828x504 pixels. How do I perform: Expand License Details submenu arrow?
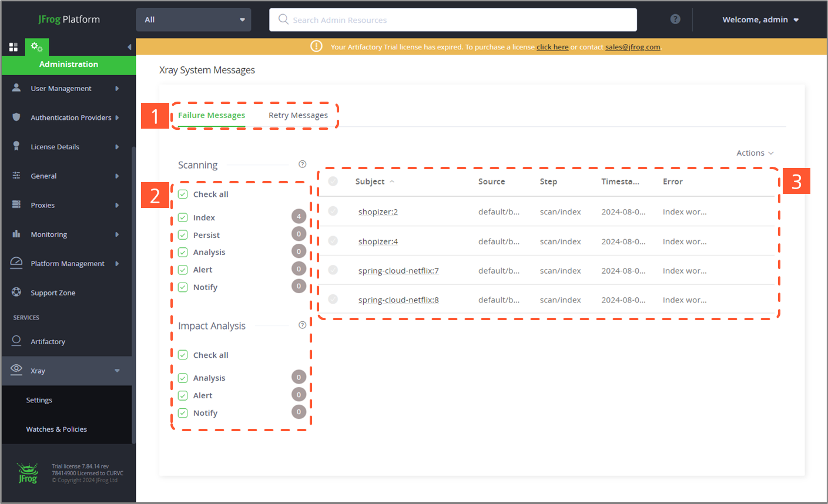(117, 147)
